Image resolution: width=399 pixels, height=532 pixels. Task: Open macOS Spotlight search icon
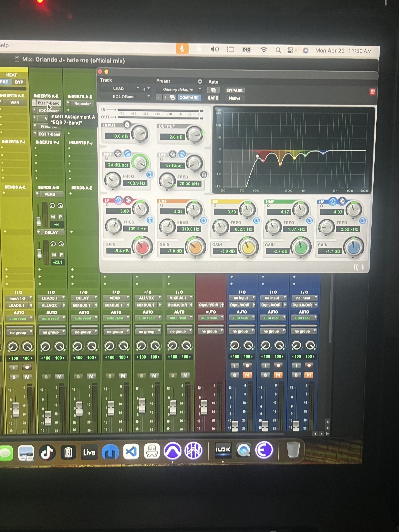pos(278,50)
